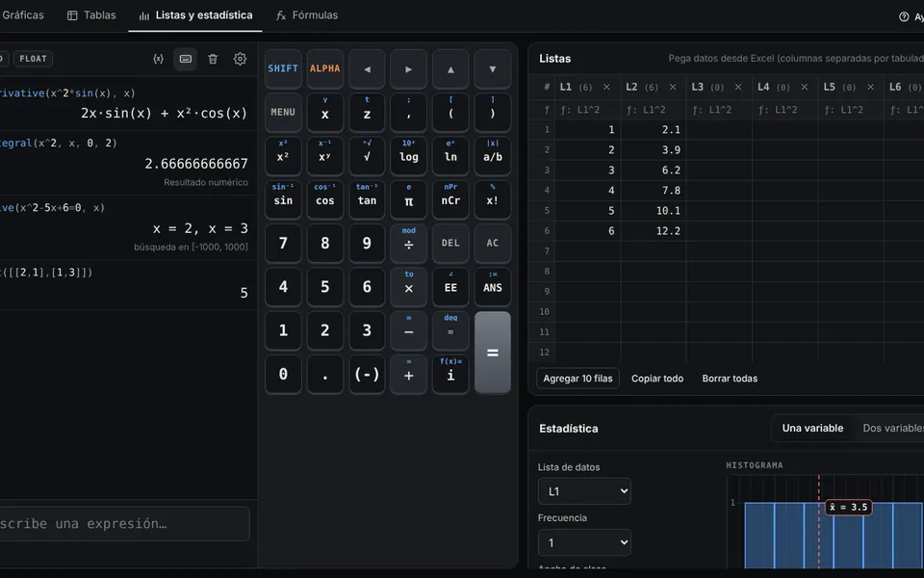This screenshot has width=924, height=578.
Task: Tap the approximate (≈) key
Action: (450, 330)
